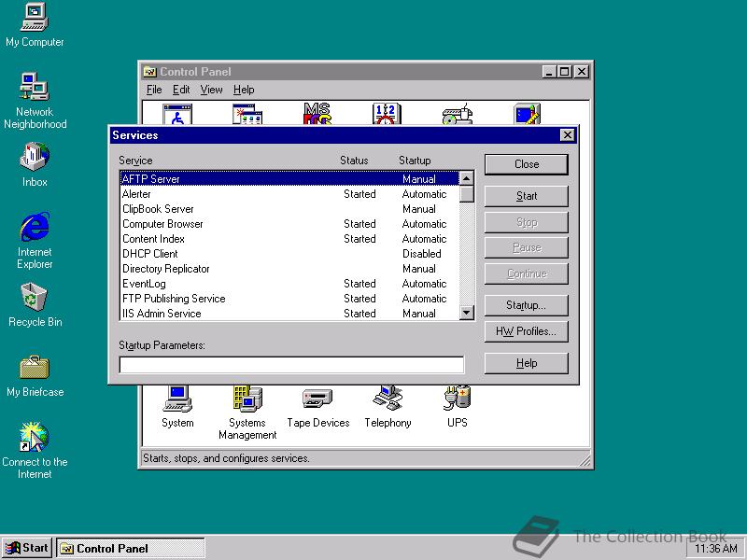747x560 pixels.
Task: Select Computer Browser service row
Action: point(289,224)
